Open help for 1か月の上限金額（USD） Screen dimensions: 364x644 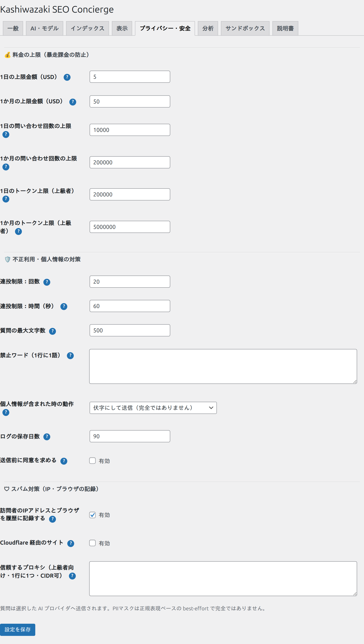[73, 102]
